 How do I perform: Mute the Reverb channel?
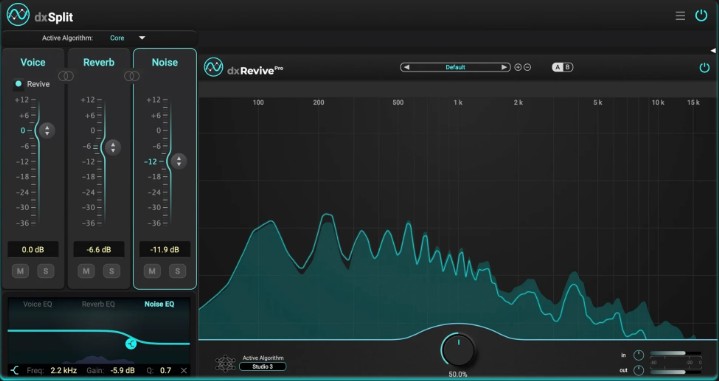86,271
